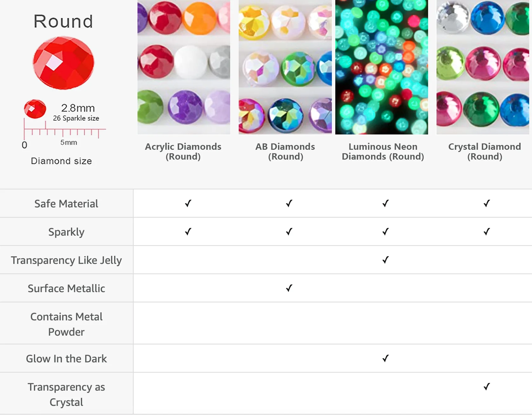Click the small red 2.8mm diamond icon
The image size is (532, 415).
point(35,109)
